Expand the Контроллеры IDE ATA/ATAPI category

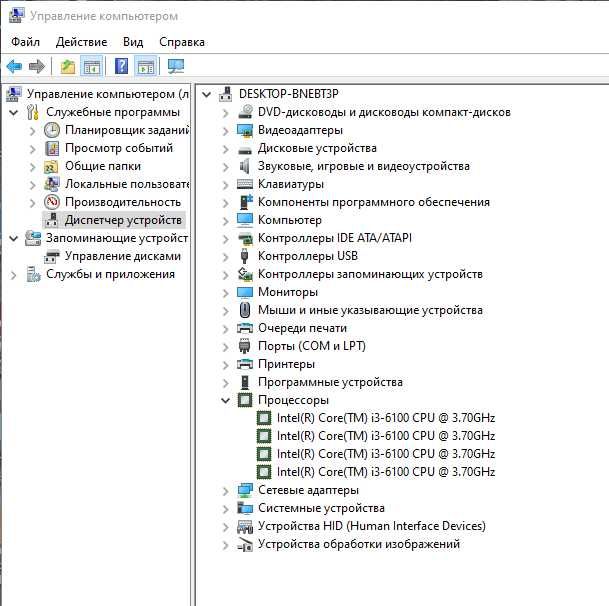click(x=225, y=239)
